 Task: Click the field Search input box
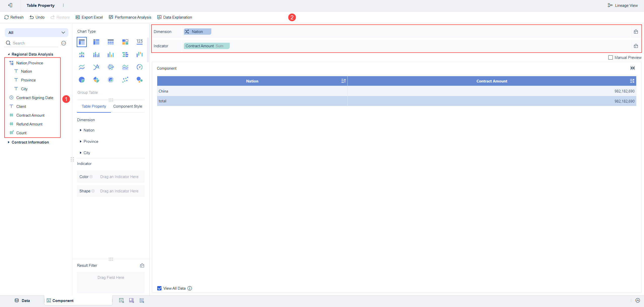click(x=33, y=43)
